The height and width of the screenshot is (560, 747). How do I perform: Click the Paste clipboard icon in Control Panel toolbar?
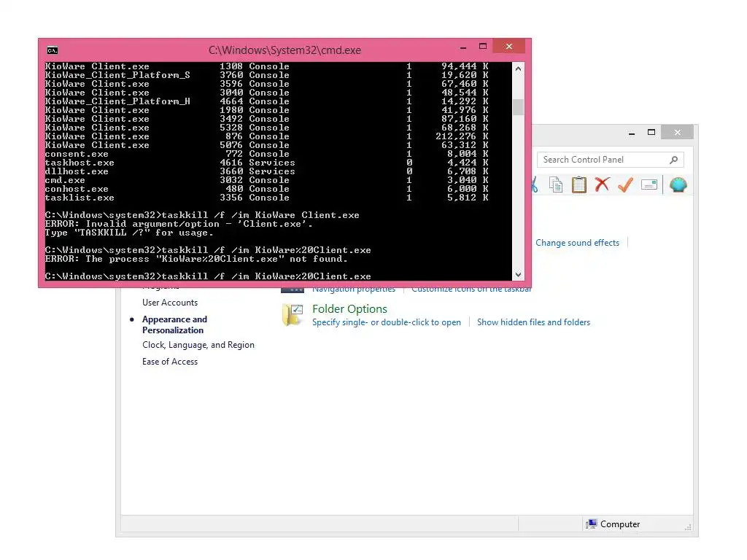pos(578,184)
